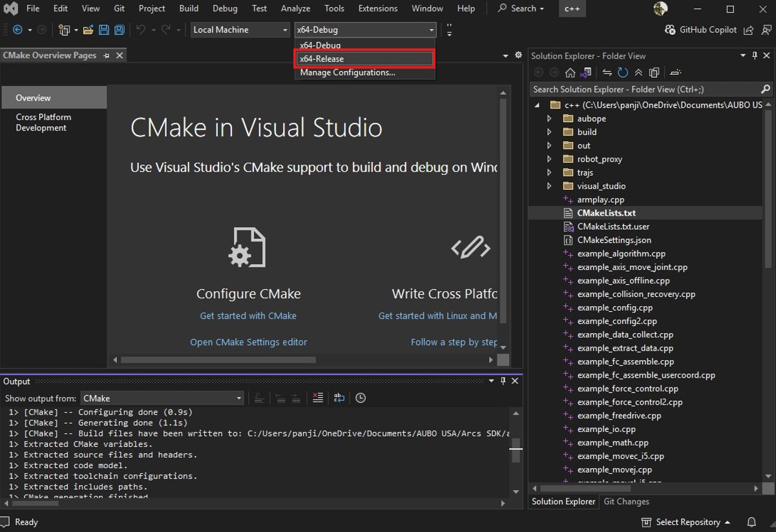
Task: Click Get started with Linux link
Action: click(437, 316)
